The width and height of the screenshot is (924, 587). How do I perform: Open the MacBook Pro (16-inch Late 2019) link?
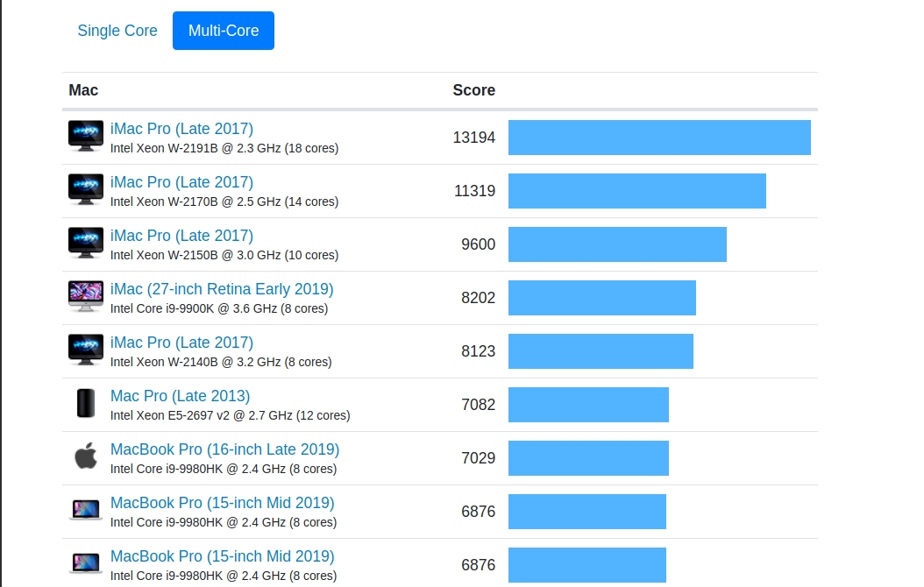click(224, 449)
